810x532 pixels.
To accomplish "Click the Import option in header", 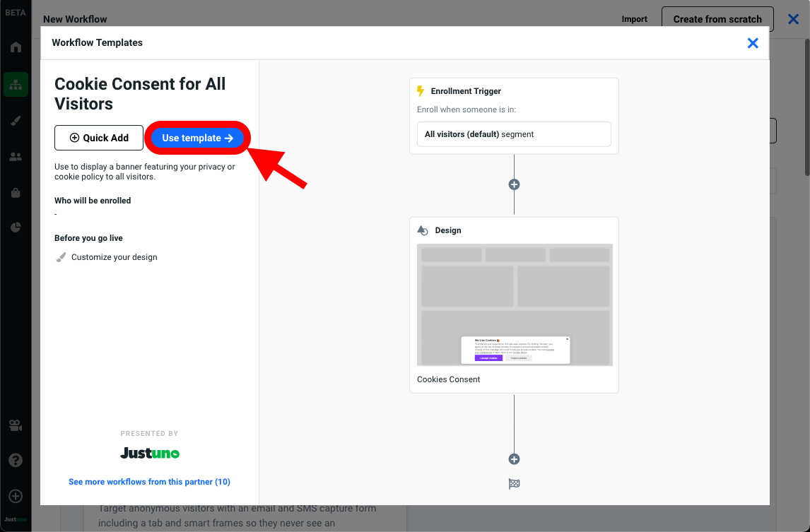I will click(x=634, y=19).
